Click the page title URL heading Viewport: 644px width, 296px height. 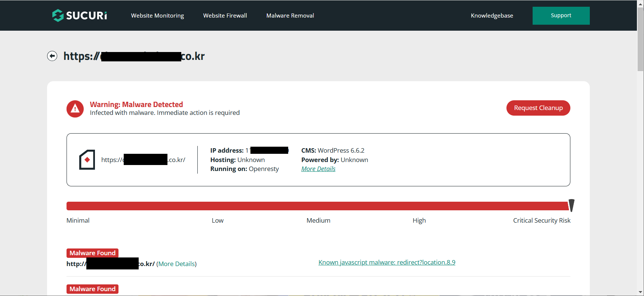coord(134,56)
